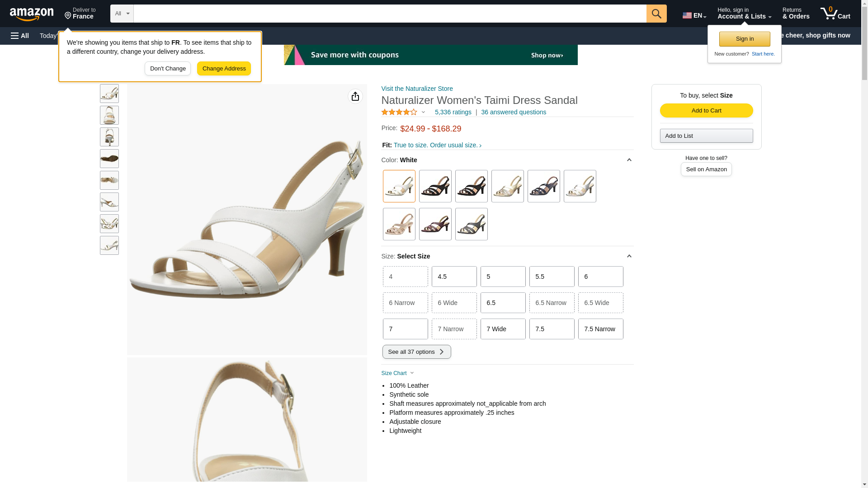Select size 7 Wide option
This screenshot has height=488, width=868.
[503, 329]
